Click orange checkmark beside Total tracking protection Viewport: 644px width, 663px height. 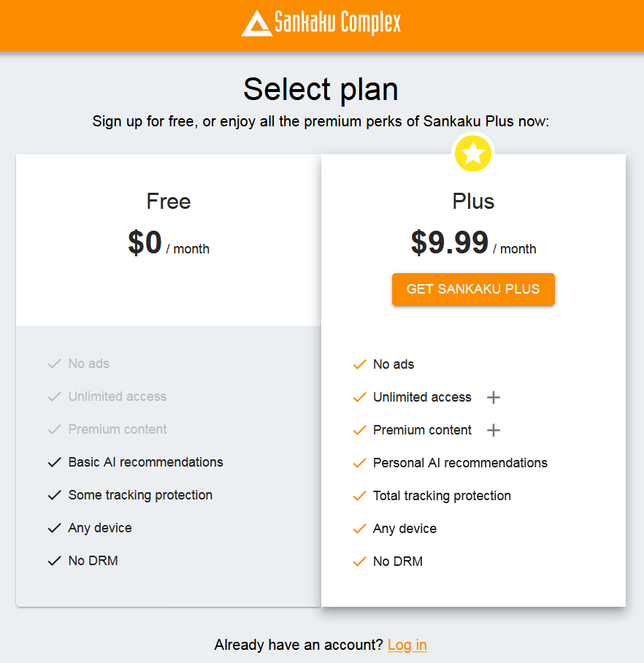click(x=359, y=496)
